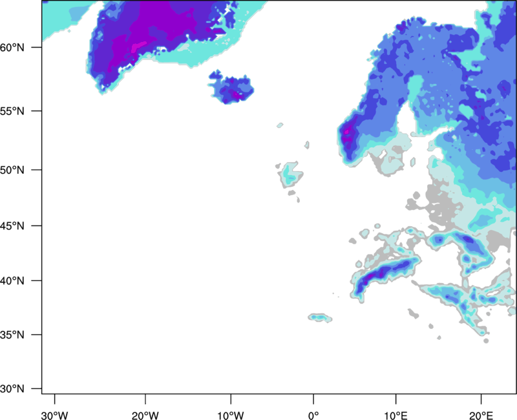Click the 40°N latitude label

[x=12, y=281]
